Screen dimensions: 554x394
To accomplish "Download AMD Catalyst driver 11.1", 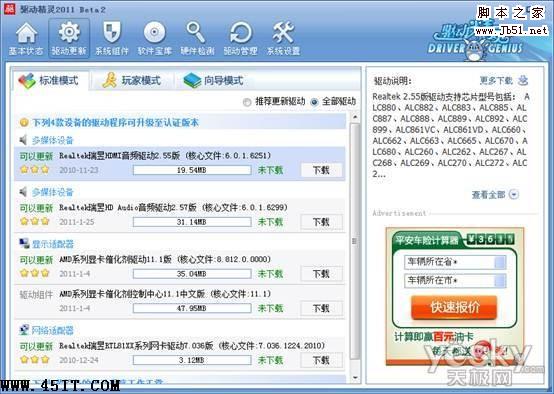I will [x=321, y=274].
